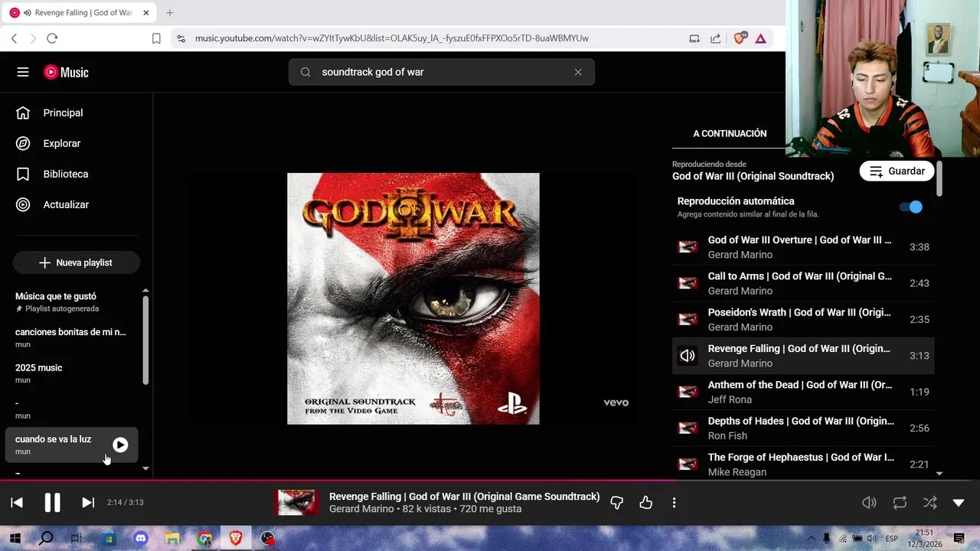Play 'Call to Arms' track
This screenshot has height=551, width=980.
click(x=803, y=283)
